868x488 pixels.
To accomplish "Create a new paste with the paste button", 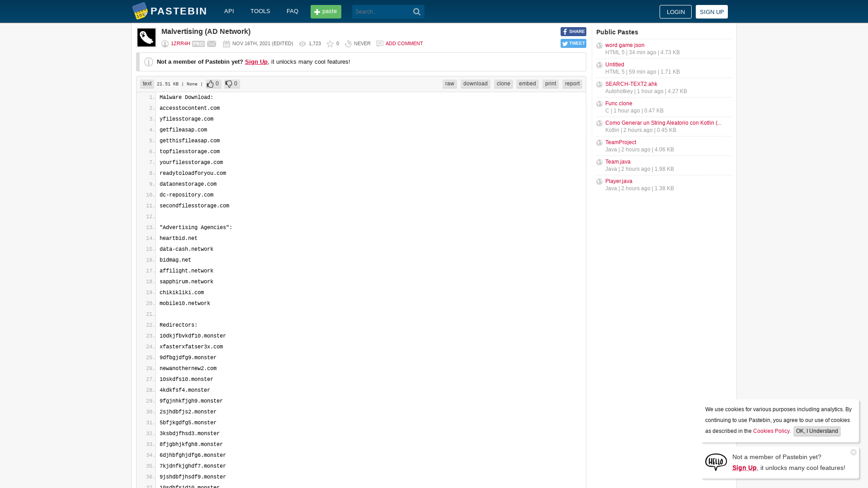I will pos(326,12).
